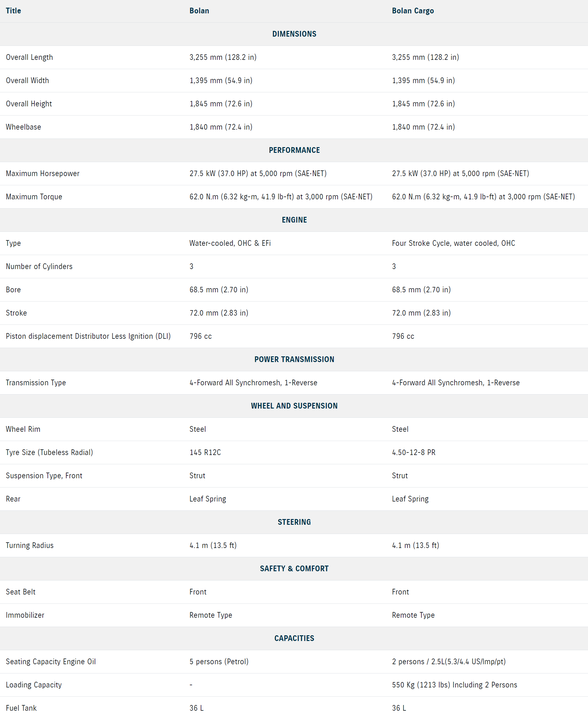Click the '5 persons (Petrol)' value
This screenshot has width=588, height=719.
point(219,661)
